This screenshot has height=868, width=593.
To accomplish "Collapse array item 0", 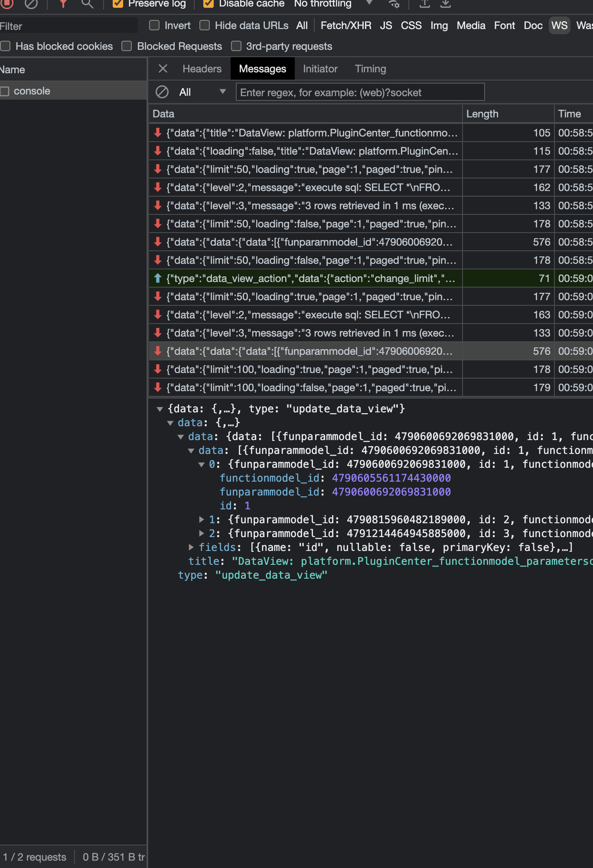I will pyautogui.click(x=202, y=464).
